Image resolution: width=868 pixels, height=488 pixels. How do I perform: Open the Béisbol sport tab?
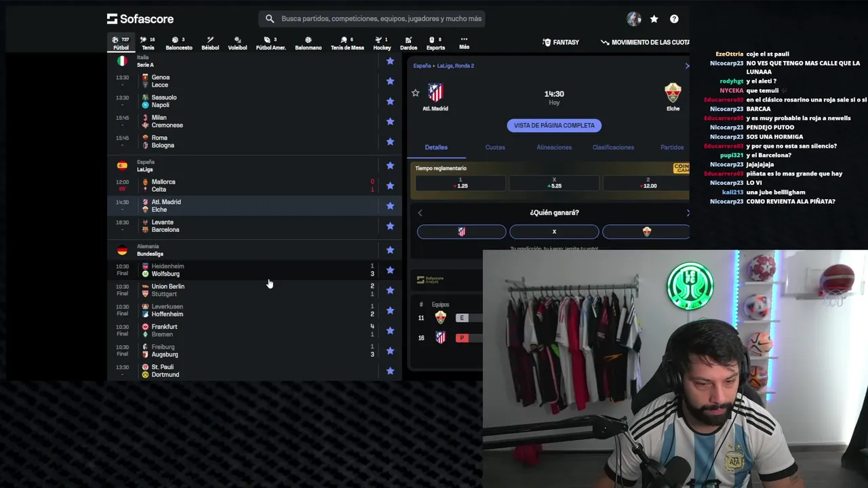(210, 43)
